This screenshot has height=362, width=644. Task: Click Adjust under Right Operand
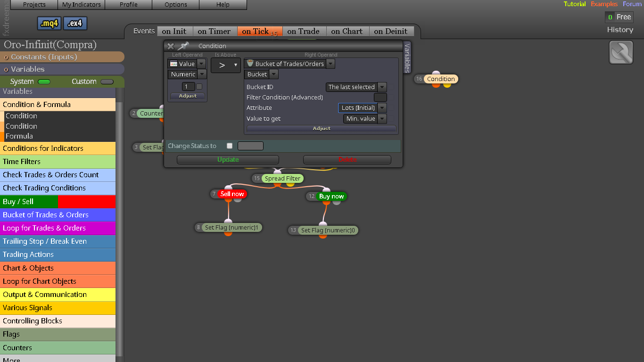(322, 128)
